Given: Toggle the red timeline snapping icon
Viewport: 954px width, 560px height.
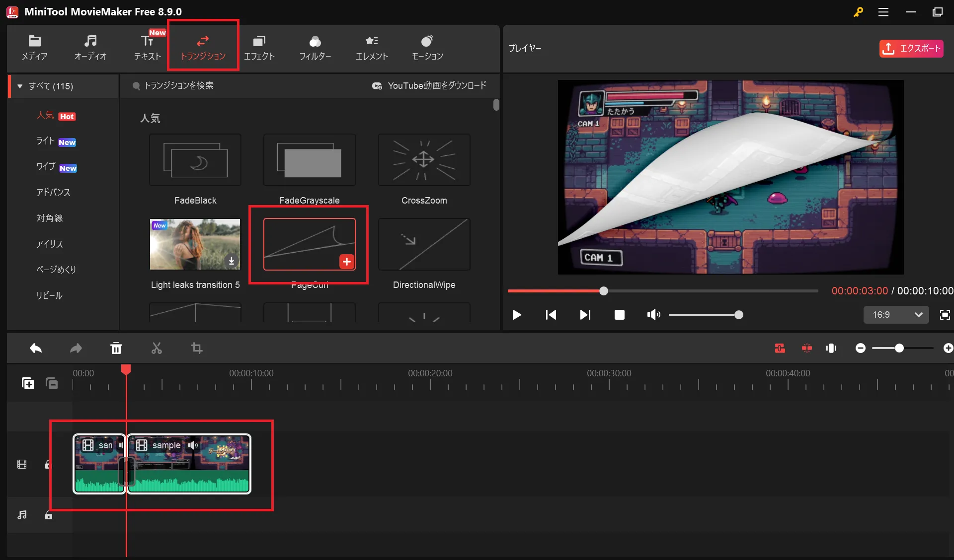Looking at the screenshot, I should click(780, 349).
